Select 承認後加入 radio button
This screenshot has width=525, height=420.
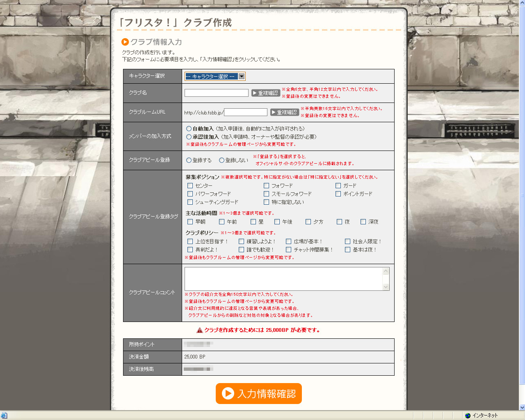pos(189,137)
